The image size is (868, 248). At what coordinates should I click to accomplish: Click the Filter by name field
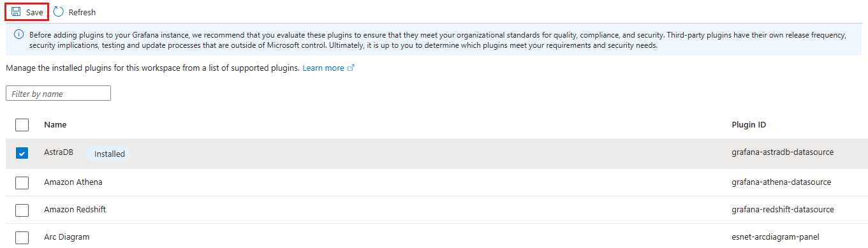click(59, 94)
